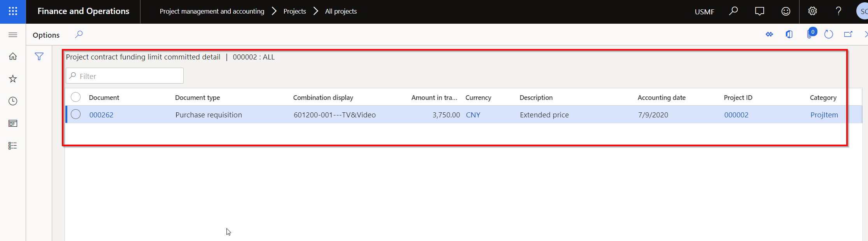The image size is (868, 241).
Task: Click Project management and accounting breadcrumb
Action: 212,11
